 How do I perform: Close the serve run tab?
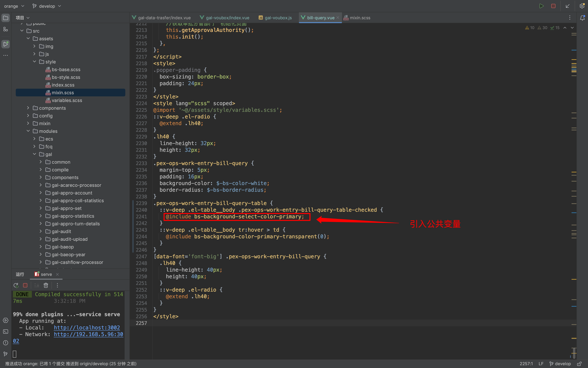57,274
